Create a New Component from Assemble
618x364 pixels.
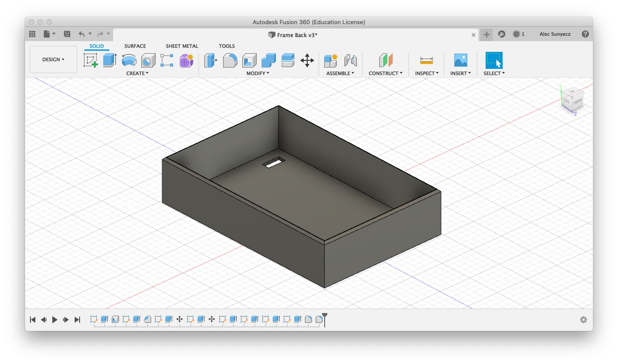[x=330, y=60]
